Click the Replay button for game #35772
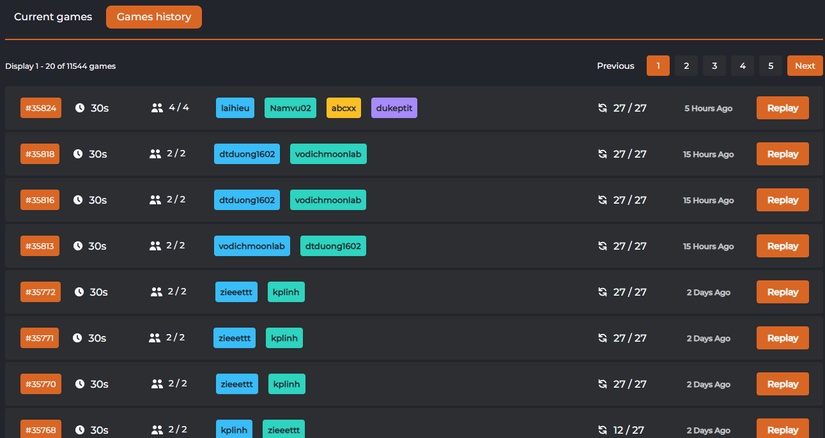This screenshot has height=438, width=825. pos(782,292)
